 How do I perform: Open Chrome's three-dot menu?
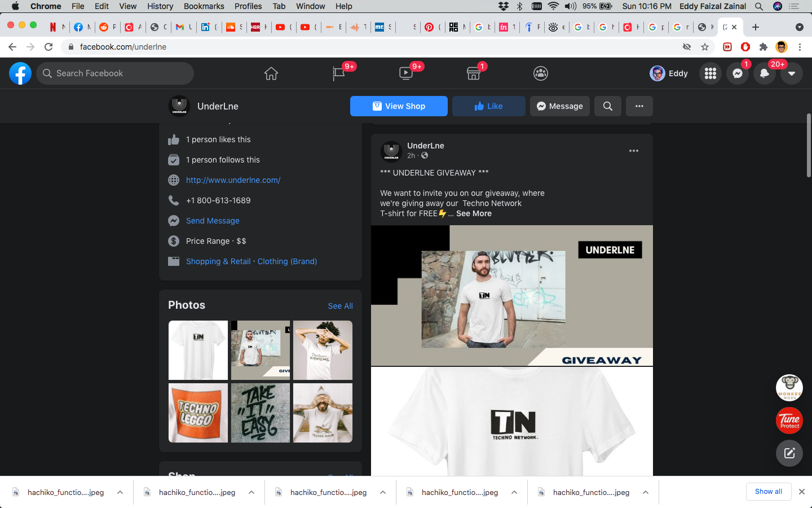(800, 47)
